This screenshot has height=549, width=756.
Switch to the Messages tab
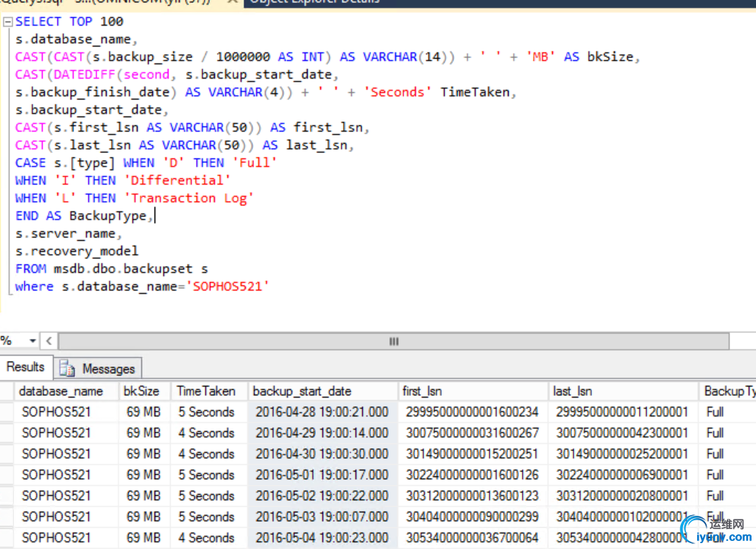[107, 369]
